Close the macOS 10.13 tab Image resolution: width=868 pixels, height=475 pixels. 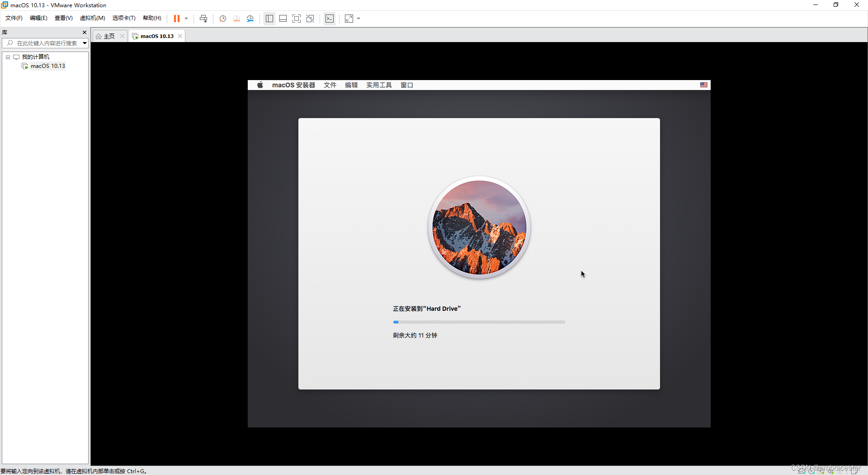click(180, 36)
